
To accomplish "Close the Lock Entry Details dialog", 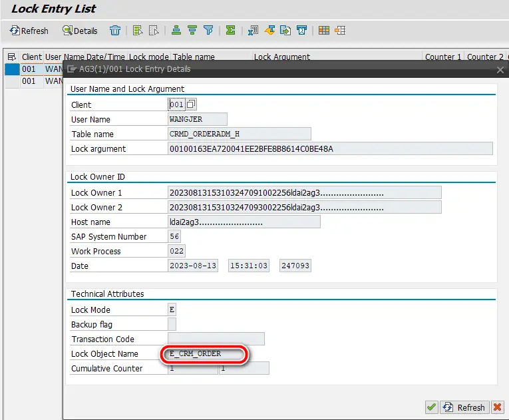I will point(500,69).
